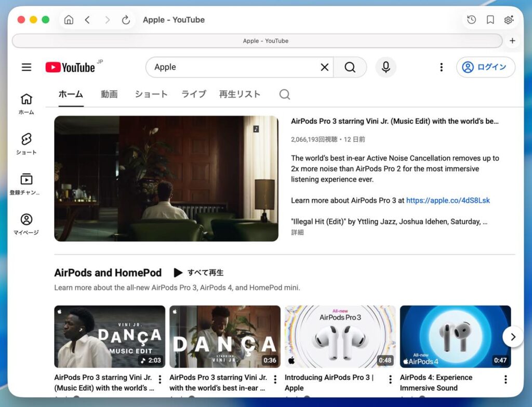The image size is (532, 407).
Task: Open the AirPods Pro 3 0:48 thumbnail
Action: pyautogui.click(x=340, y=336)
